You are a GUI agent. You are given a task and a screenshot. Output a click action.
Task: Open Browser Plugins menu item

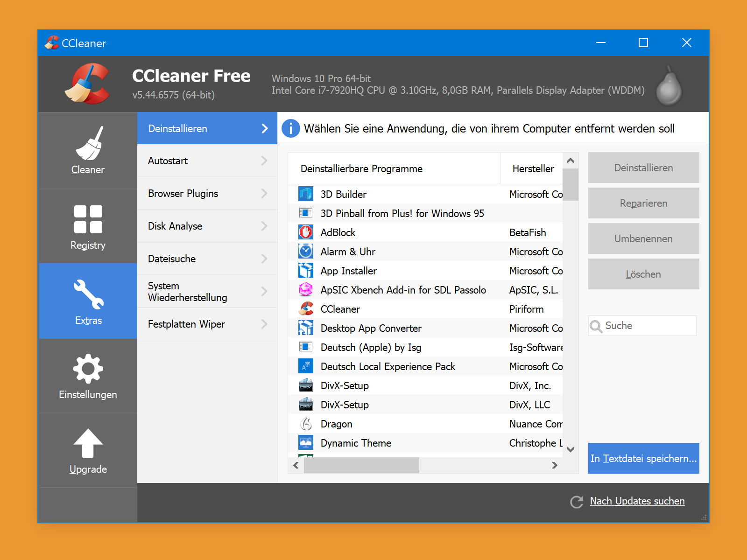click(207, 193)
